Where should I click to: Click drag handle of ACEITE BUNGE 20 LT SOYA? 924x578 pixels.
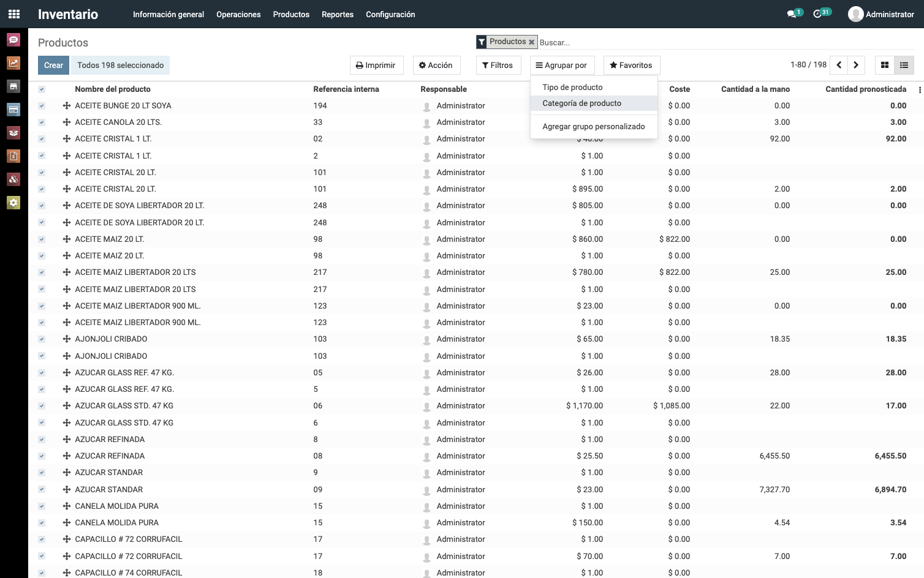(67, 106)
